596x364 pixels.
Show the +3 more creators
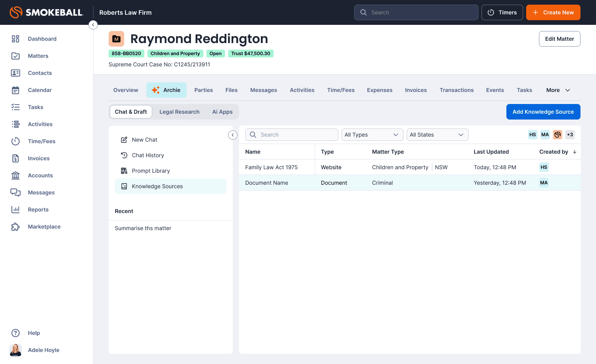tap(570, 135)
